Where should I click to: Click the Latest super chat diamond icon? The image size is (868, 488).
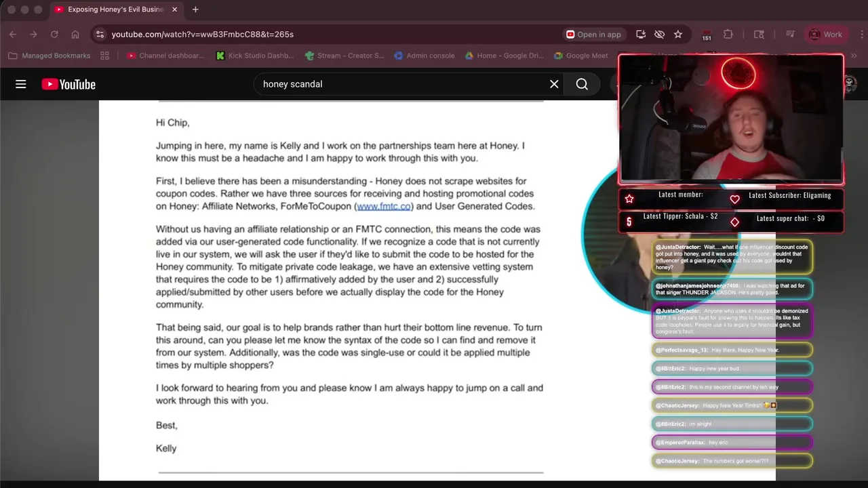click(734, 222)
